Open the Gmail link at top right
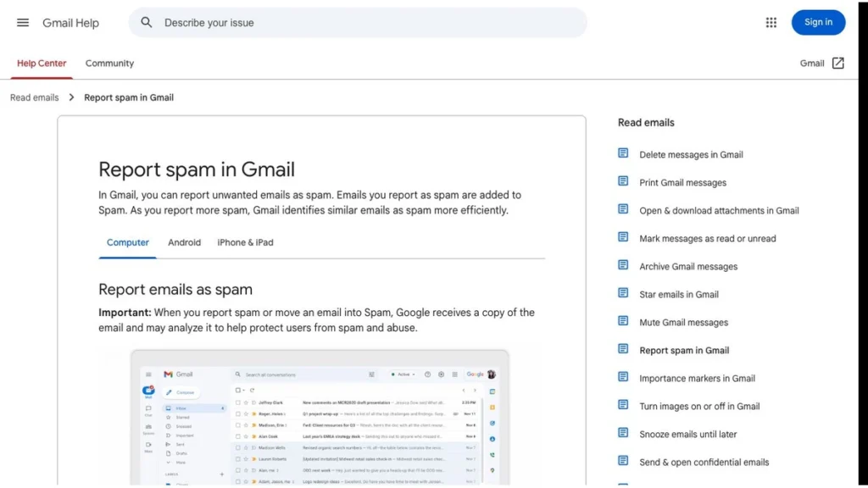 [x=811, y=63]
